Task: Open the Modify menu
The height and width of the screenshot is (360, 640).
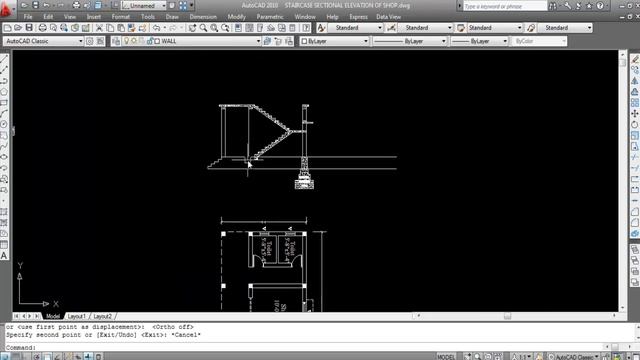Action: [237, 17]
